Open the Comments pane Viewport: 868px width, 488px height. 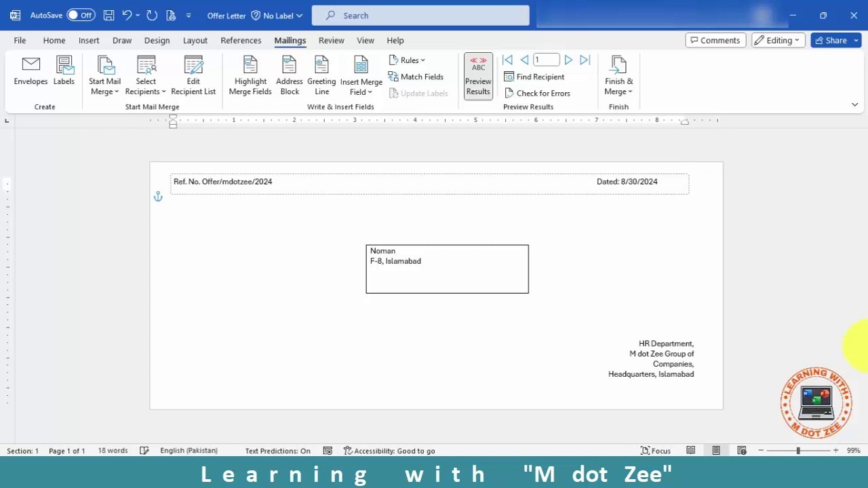click(x=715, y=41)
